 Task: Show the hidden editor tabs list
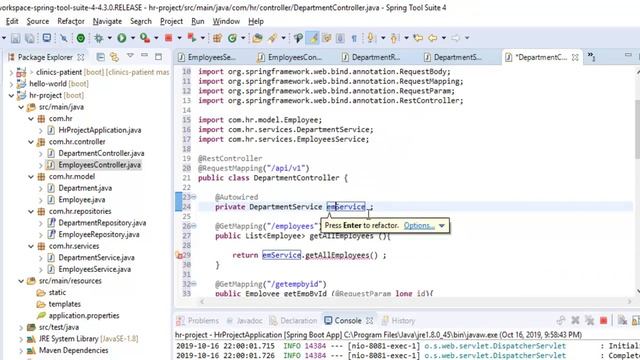pyautogui.click(x=591, y=57)
